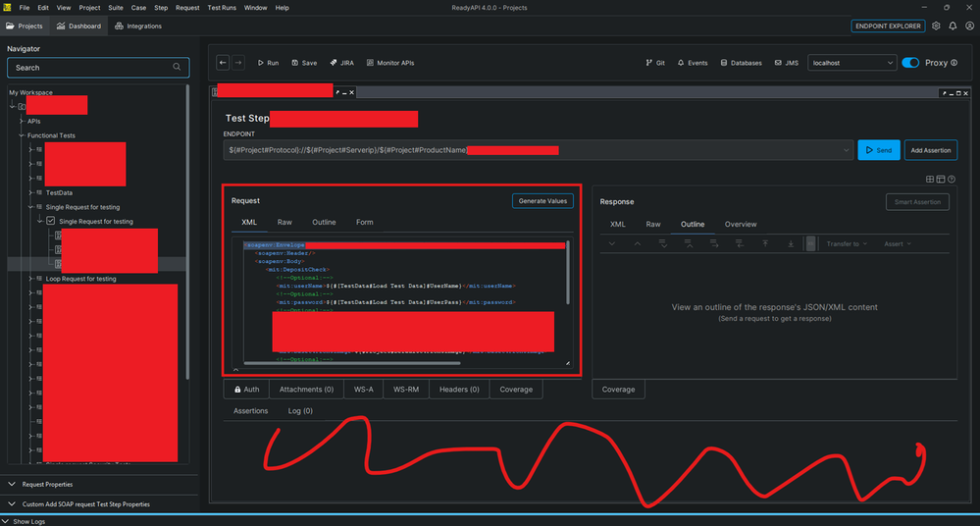Viewport: 980px width, 526px height.
Task: Open the JMS tool
Action: pyautogui.click(x=786, y=63)
